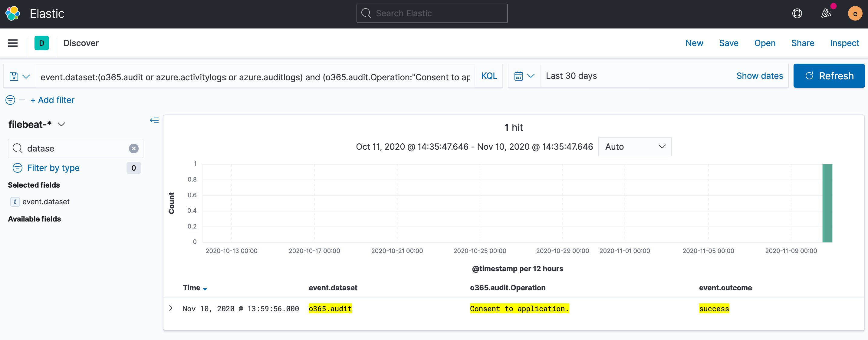Click inside the Search Elastic field
868x340 pixels.
click(432, 13)
